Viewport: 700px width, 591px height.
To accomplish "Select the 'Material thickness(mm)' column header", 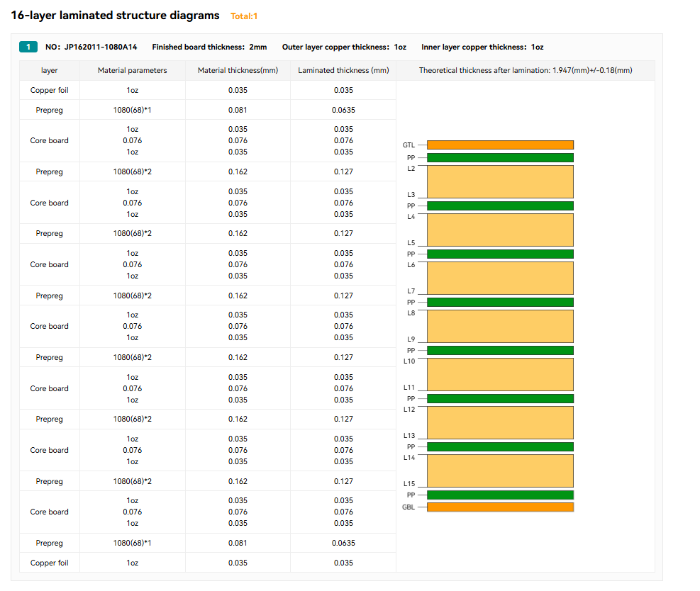I will tap(238, 71).
